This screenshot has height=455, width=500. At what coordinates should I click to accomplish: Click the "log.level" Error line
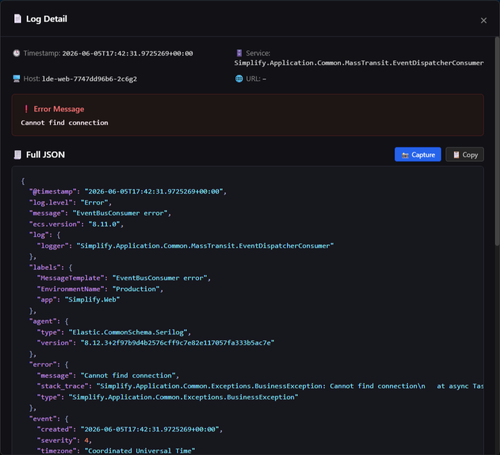click(x=70, y=203)
